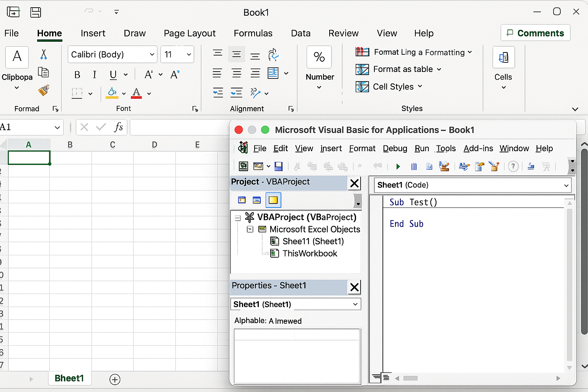Open Conditional Formatting menu
This screenshot has height=392, width=588.
click(413, 52)
